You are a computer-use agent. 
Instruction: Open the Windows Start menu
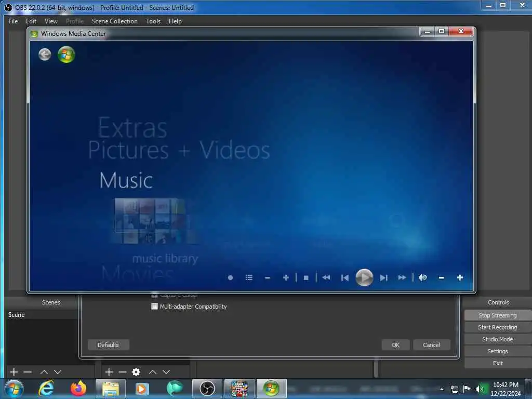(x=14, y=389)
